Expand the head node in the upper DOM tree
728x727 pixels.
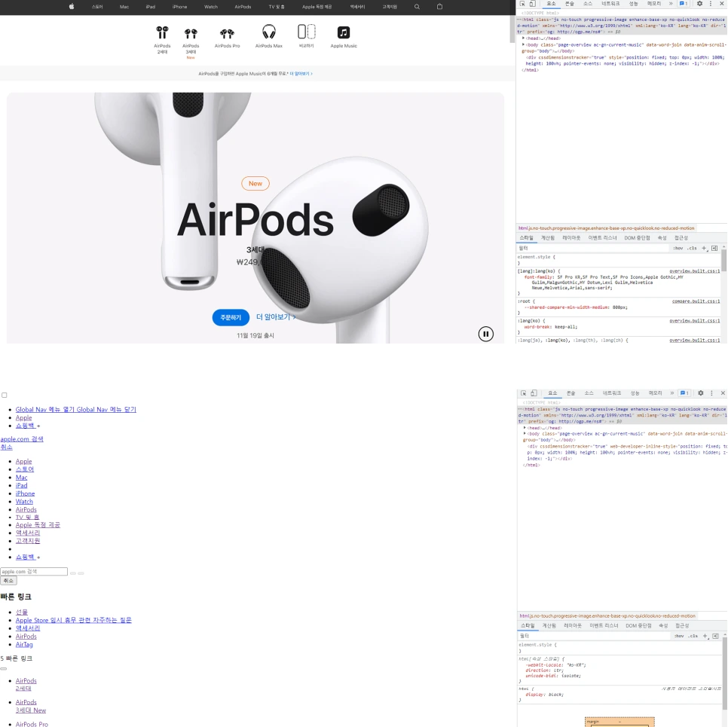coord(523,38)
